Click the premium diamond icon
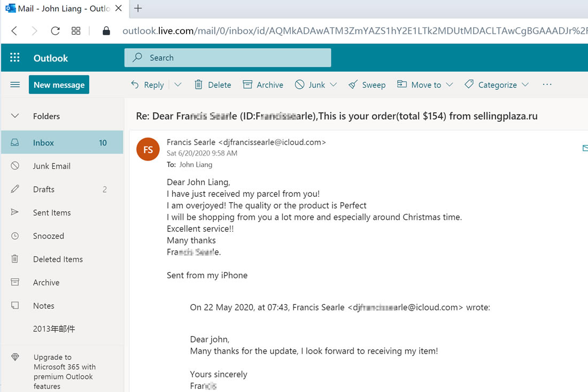 coord(15,357)
